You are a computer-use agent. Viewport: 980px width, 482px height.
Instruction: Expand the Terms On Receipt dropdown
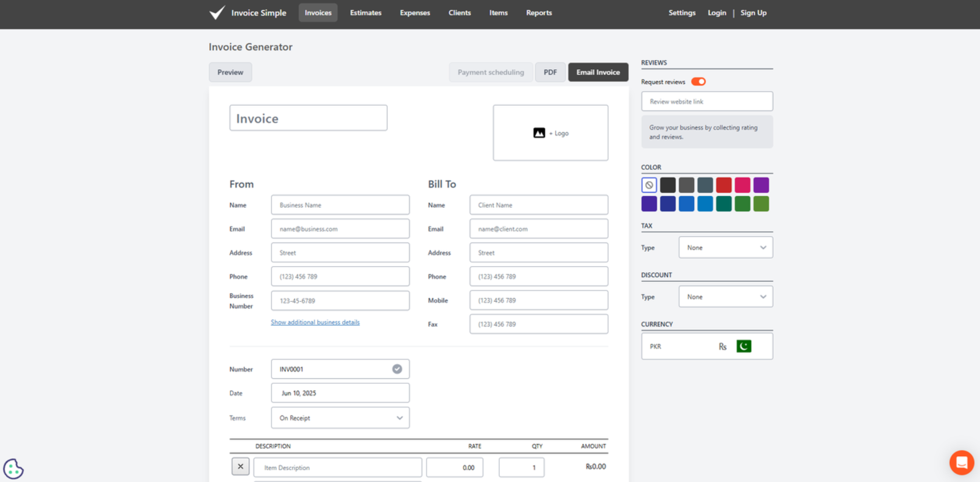point(340,418)
